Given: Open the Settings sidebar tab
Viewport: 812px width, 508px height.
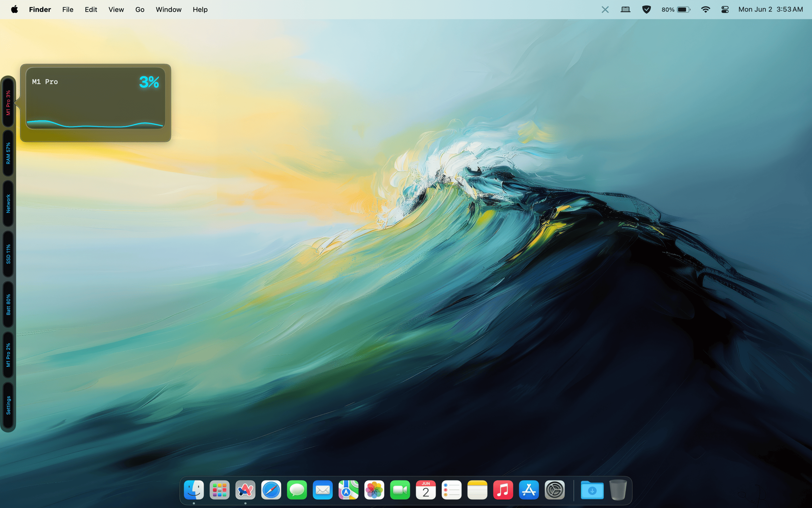Looking at the screenshot, I should (8, 405).
